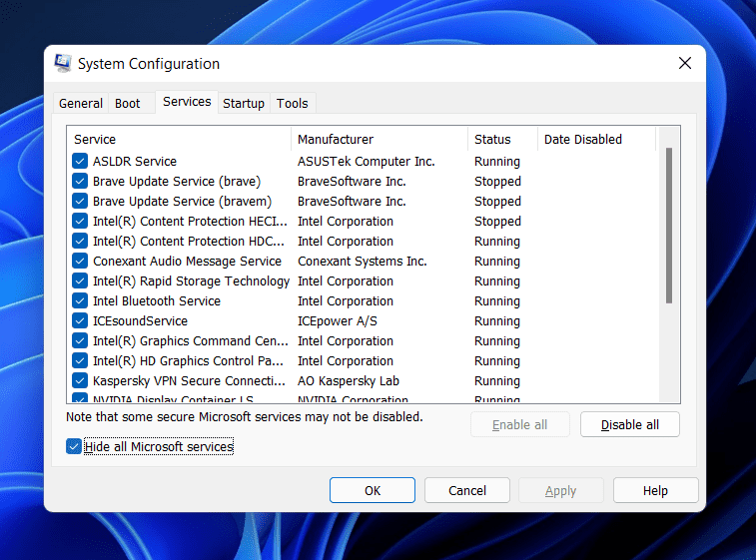Open the Boot tab

(128, 104)
